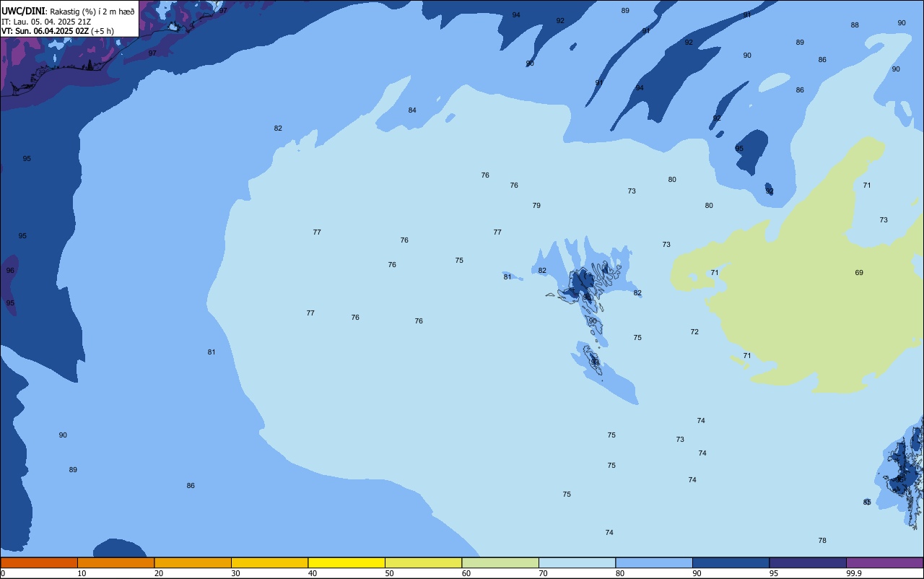Click the legend tick label '30'

(x=235, y=573)
